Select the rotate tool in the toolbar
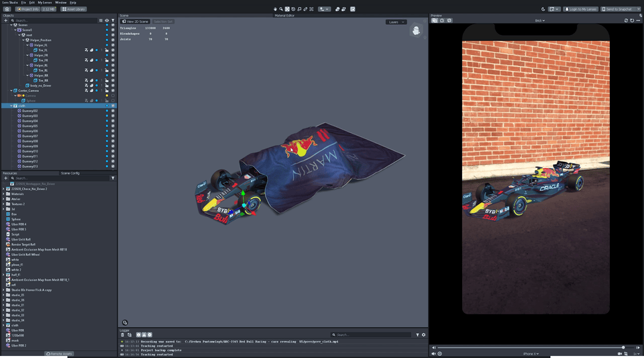 (293, 9)
